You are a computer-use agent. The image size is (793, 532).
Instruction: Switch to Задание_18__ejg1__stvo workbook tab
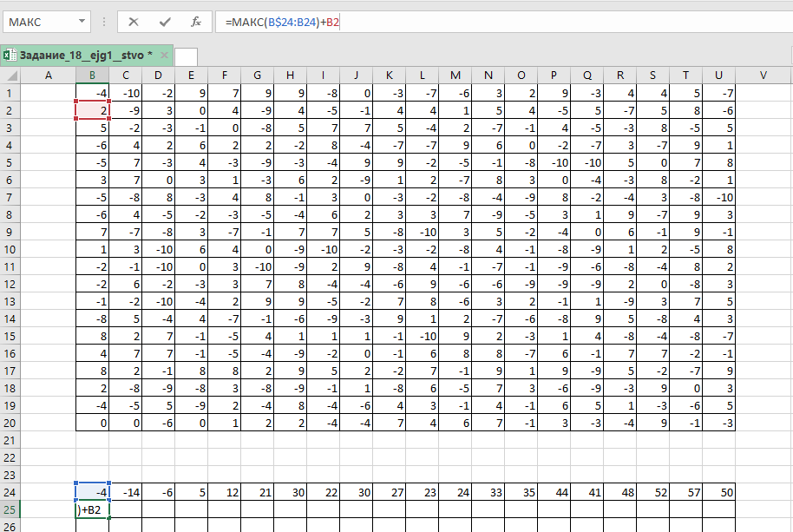pyautogui.click(x=81, y=55)
